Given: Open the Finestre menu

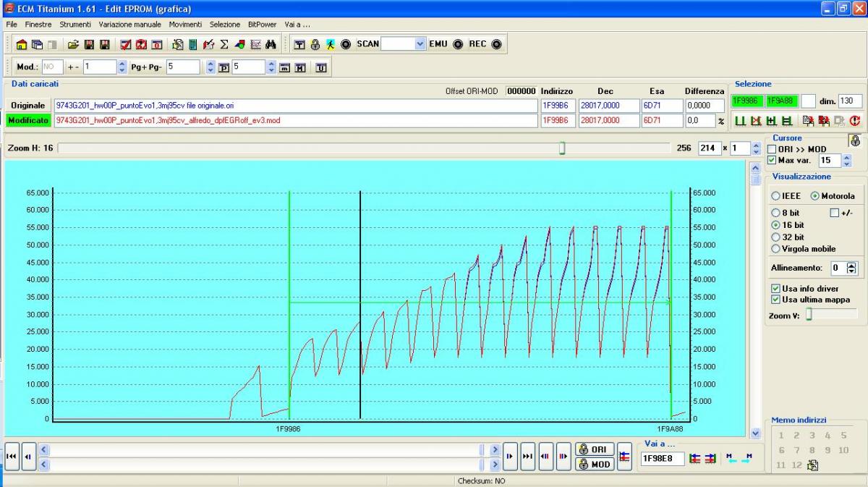Looking at the screenshot, I should click(x=38, y=25).
